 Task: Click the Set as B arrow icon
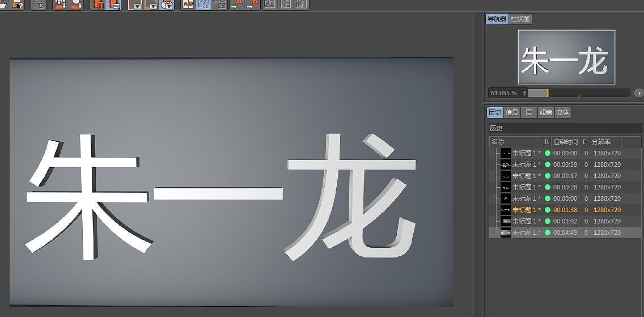click(253, 5)
